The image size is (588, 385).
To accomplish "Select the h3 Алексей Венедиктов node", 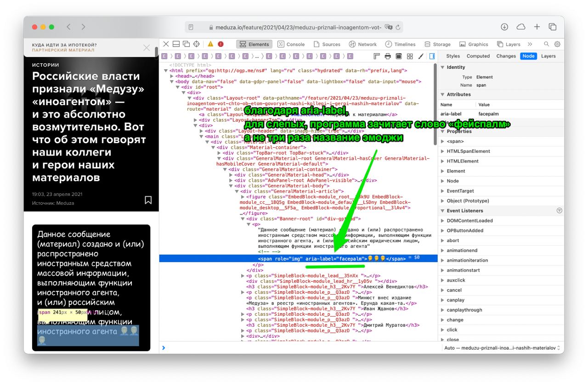I will tap(337, 287).
